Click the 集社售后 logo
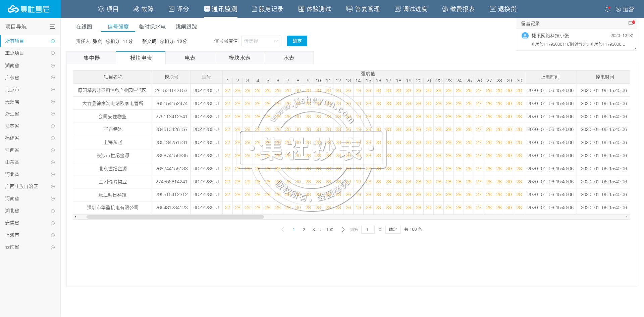 (x=29, y=9)
